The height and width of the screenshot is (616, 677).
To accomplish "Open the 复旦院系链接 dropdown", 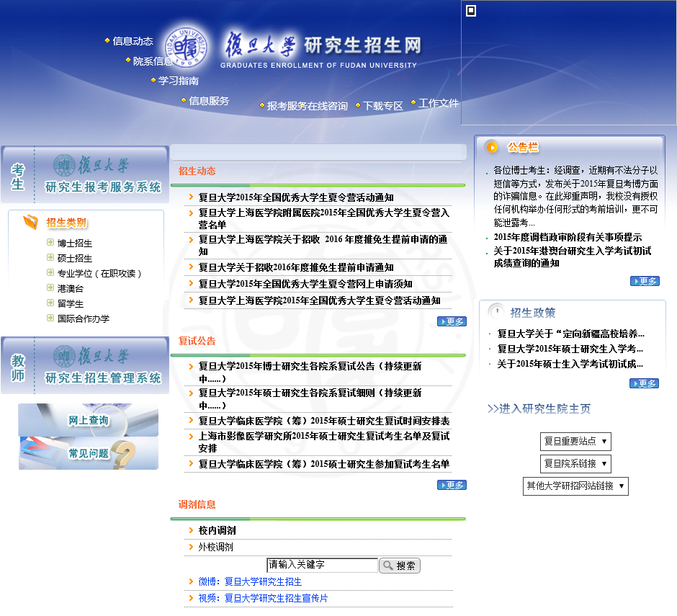I will click(575, 463).
